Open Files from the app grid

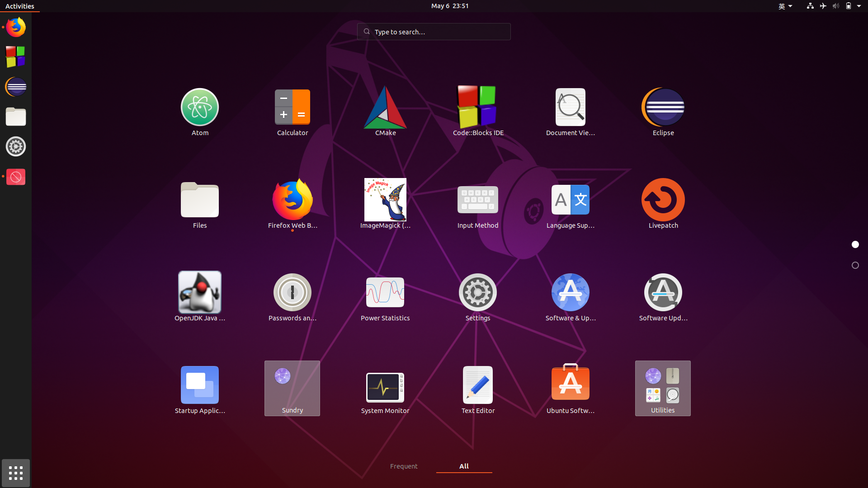[x=200, y=205]
